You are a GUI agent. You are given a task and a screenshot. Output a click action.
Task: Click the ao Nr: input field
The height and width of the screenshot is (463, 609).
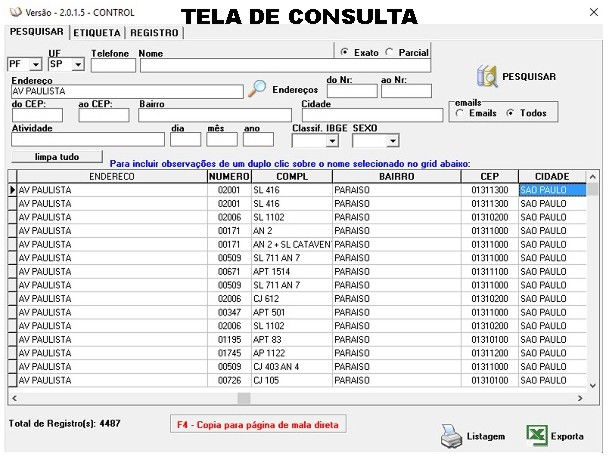[x=407, y=91]
